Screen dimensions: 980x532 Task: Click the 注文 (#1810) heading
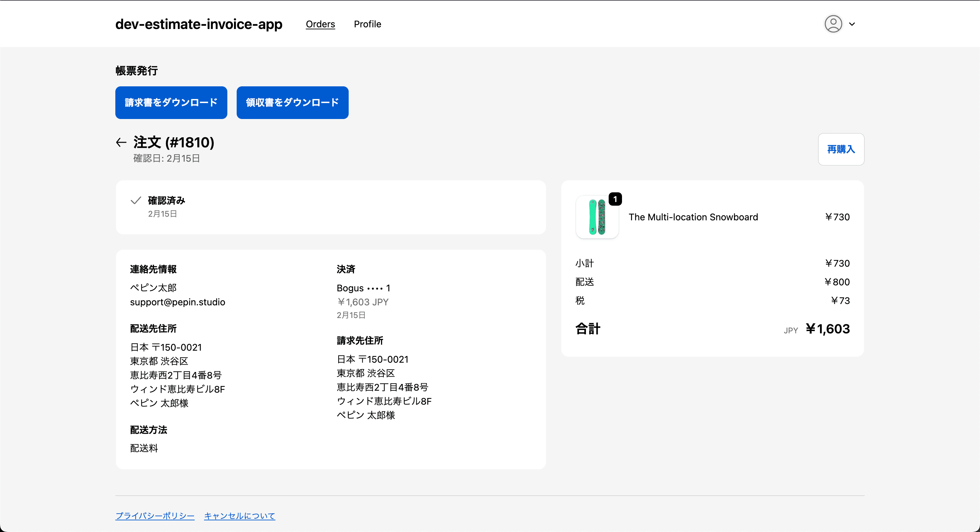(x=173, y=142)
